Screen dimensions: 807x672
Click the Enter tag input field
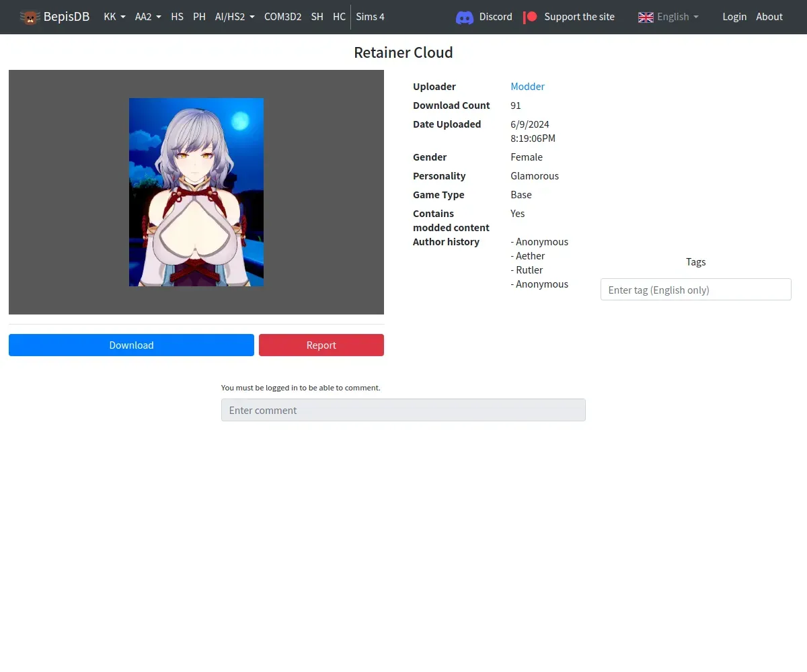click(x=695, y=290)
